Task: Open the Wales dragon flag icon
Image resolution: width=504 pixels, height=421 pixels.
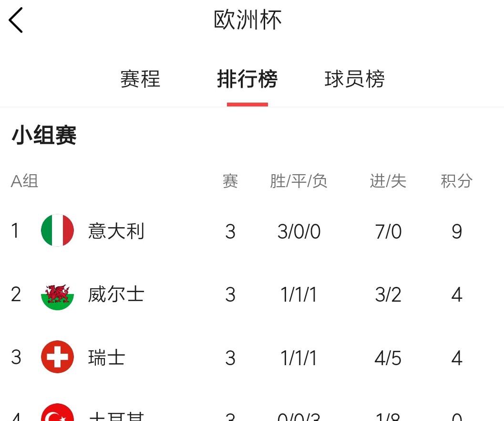Action: click(x=58, y=294)
